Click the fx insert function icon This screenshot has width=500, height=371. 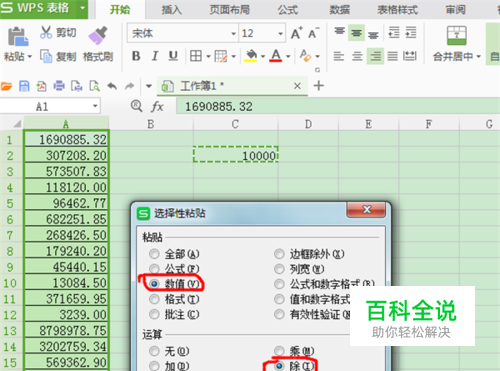pyautogui.click(x=157, y=107)
